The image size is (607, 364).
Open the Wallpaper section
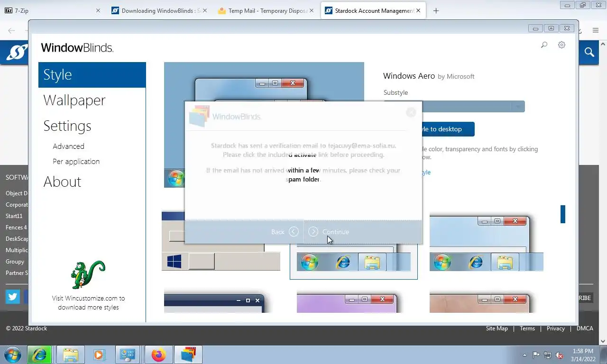point(74,100)
